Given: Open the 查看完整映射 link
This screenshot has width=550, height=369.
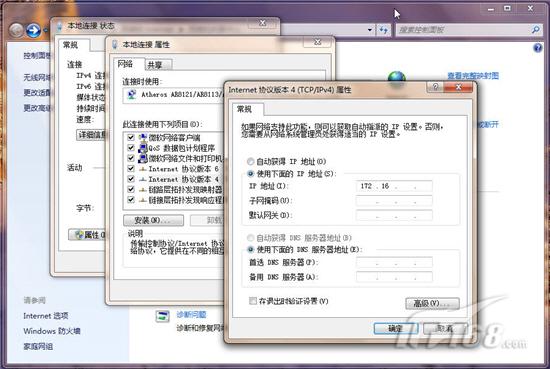Looking at the screenshot, I should [473, 76].
